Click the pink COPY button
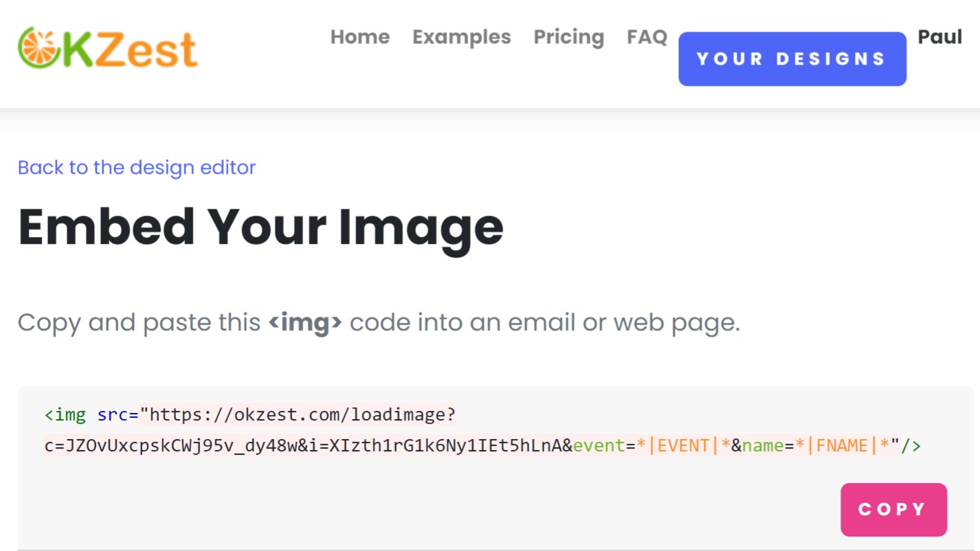Viewport: 980px width, 551px height. 893,510
